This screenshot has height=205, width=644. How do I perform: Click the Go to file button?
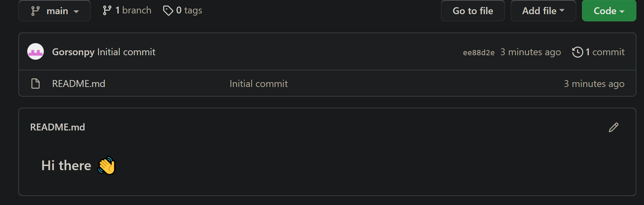pyautogui.click(x=473, y=11)
